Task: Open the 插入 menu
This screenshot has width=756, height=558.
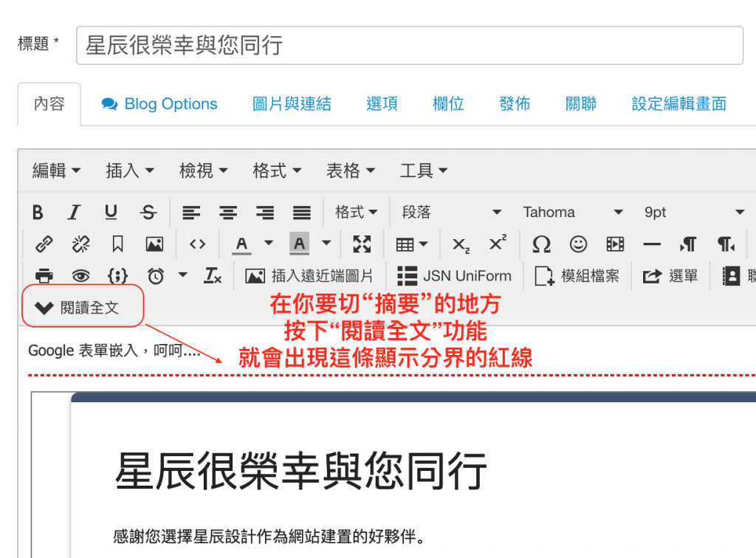Action: pos(130,171)
